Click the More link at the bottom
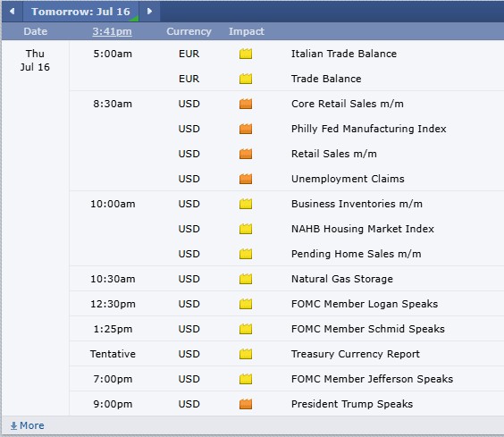 [28, 425]
